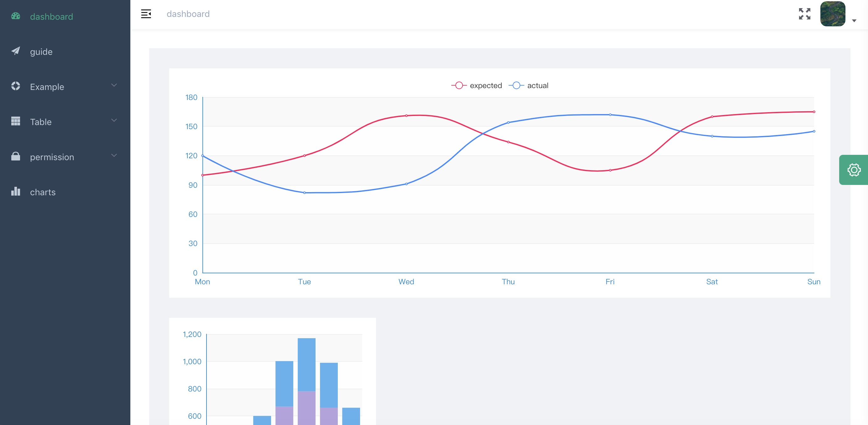
Task: Click the hamburger menu icon top left
Action: point(146,14)
